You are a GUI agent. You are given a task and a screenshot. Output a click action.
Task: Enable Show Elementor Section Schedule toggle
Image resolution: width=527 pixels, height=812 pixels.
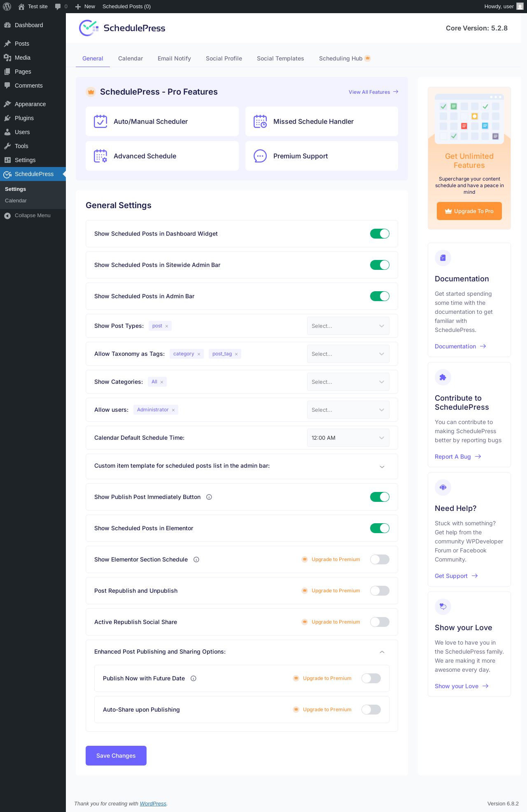coord(380,559)
